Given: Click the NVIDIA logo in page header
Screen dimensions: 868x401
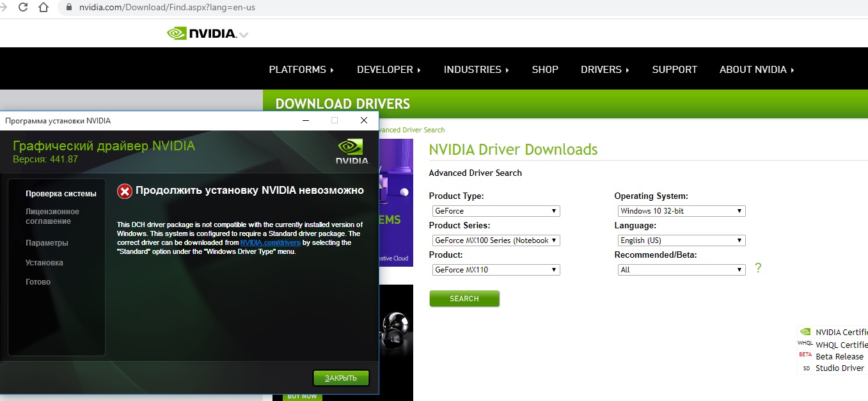Looking at the screenshot, I should tap(202, 33).
